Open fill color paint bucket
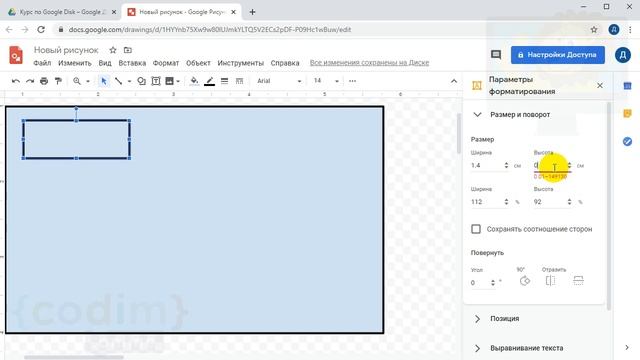 pos(194,81)
